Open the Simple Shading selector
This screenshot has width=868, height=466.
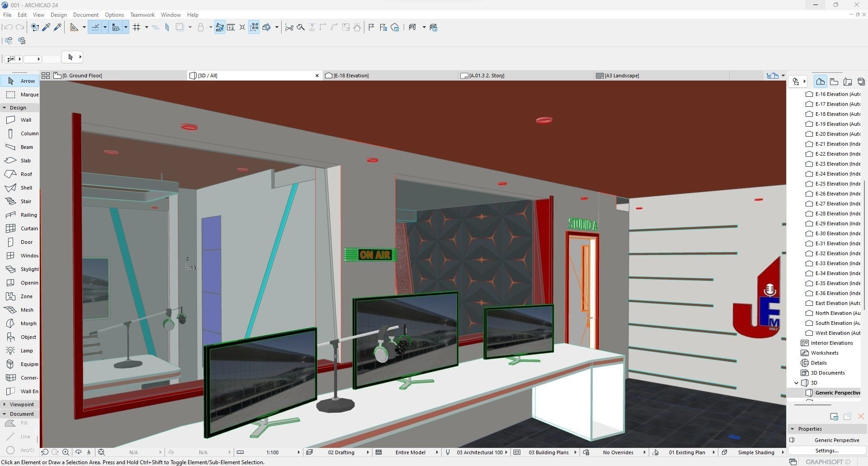[x=757, y=452]
